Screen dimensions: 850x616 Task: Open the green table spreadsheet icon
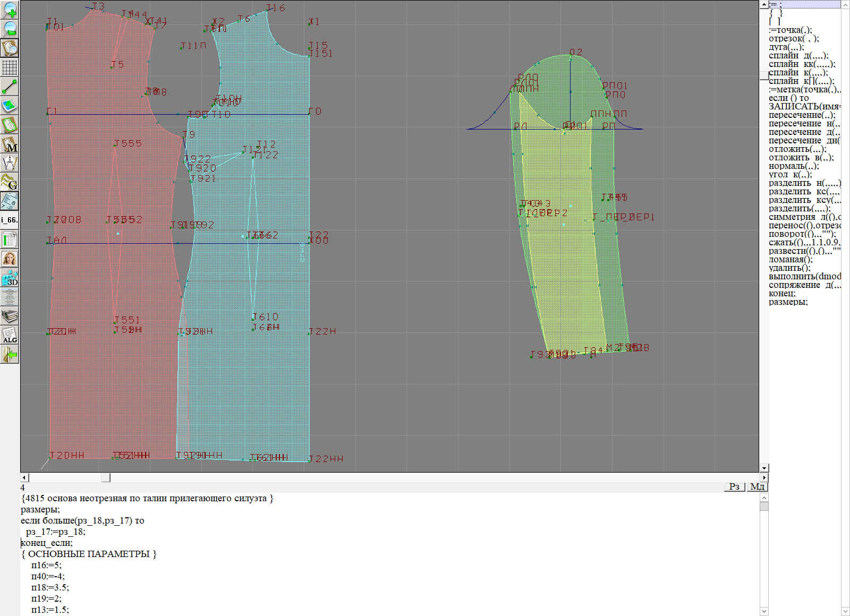(x=10, y=239)
